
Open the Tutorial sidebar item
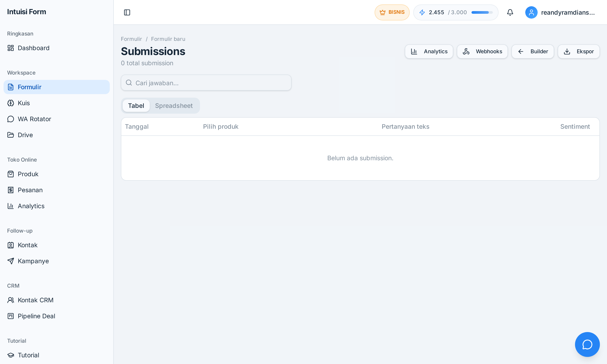click(57, 355)
